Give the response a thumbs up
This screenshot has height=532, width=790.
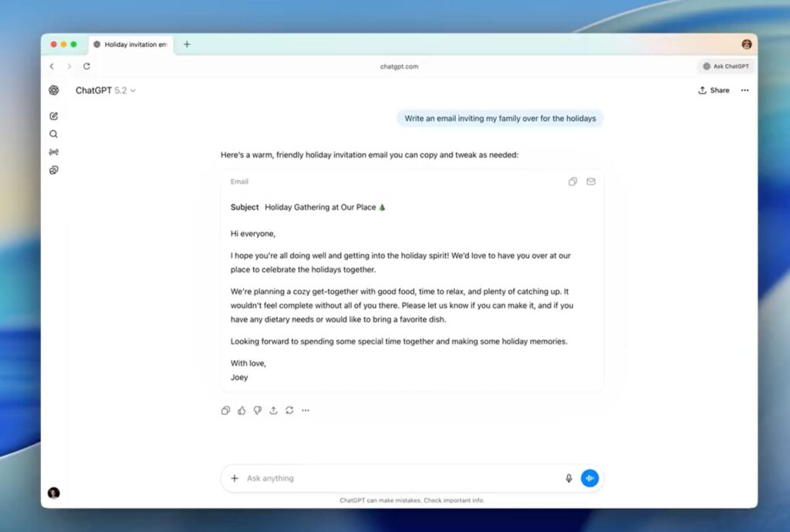tap(241, 410)
